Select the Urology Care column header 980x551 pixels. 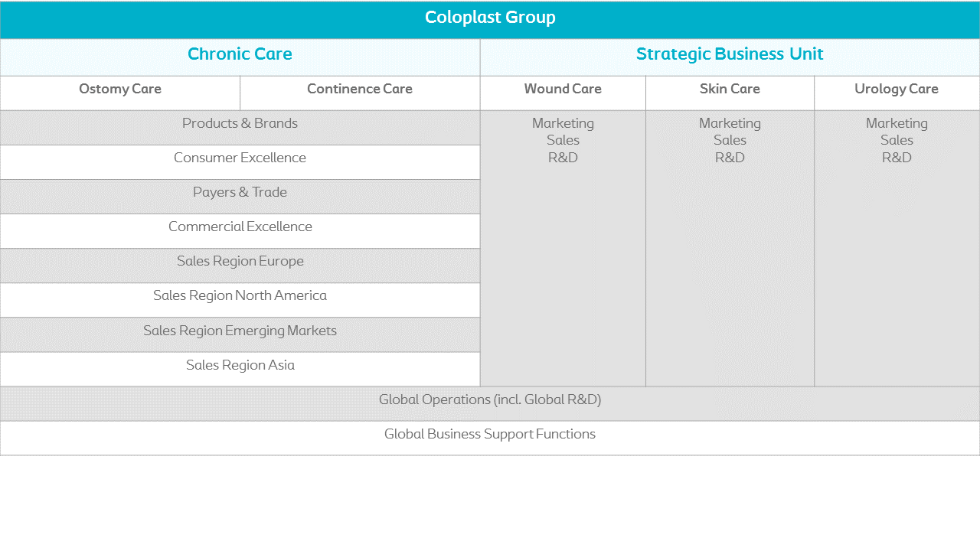coord(897,93)
